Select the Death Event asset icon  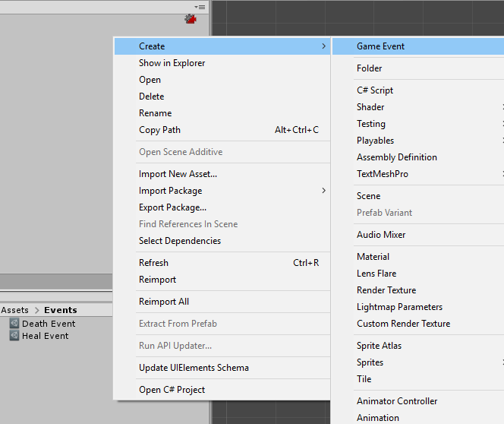[x=14, y=323]
